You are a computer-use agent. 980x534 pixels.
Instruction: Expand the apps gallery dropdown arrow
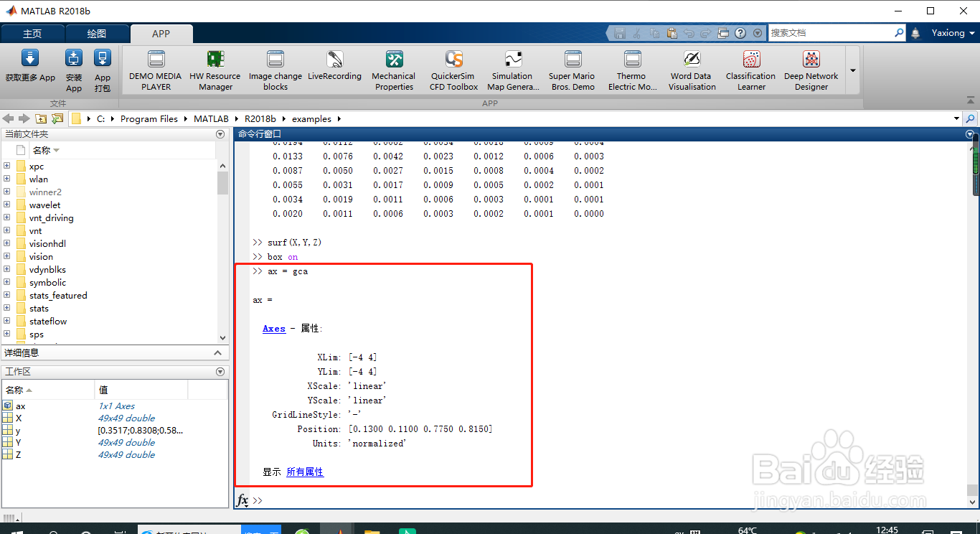click(853, 70)
